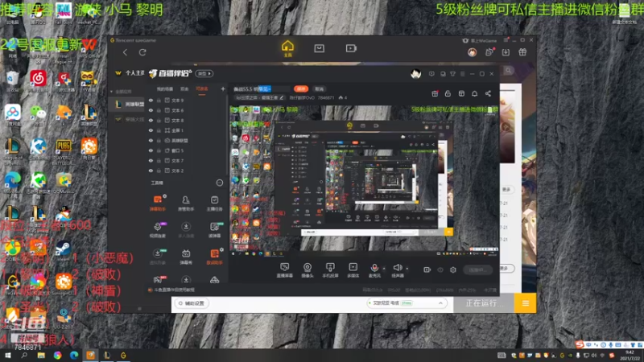Switch to the WeGame 主页 home tab
Image resolution: width=644 pixels, height=362 pixels.
287,48
